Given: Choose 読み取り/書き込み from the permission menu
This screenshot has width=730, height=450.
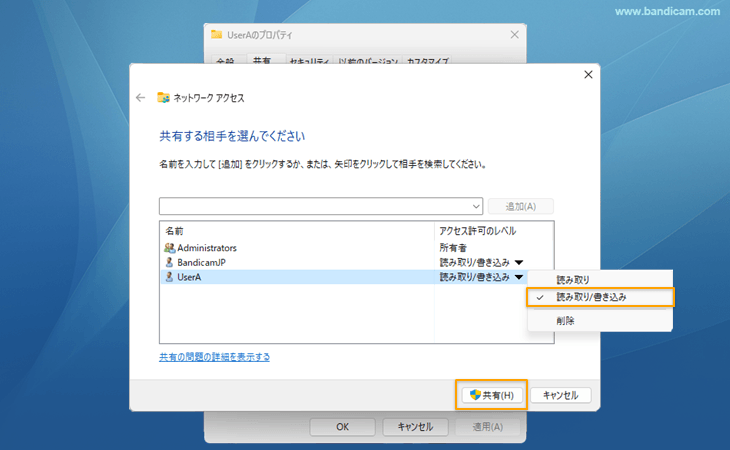Looking at the screenshot, I should (600, 297).
